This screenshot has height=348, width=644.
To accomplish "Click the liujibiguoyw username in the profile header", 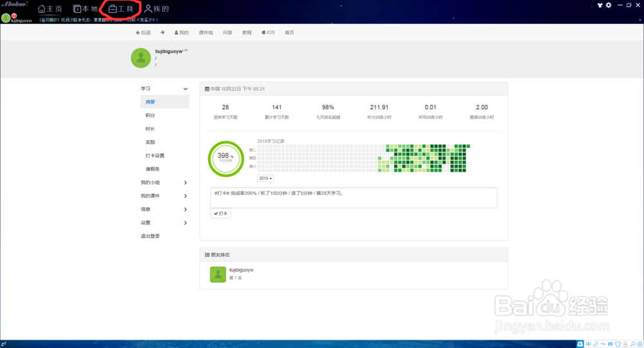I will pyautogui.click(x=169, y=51).
